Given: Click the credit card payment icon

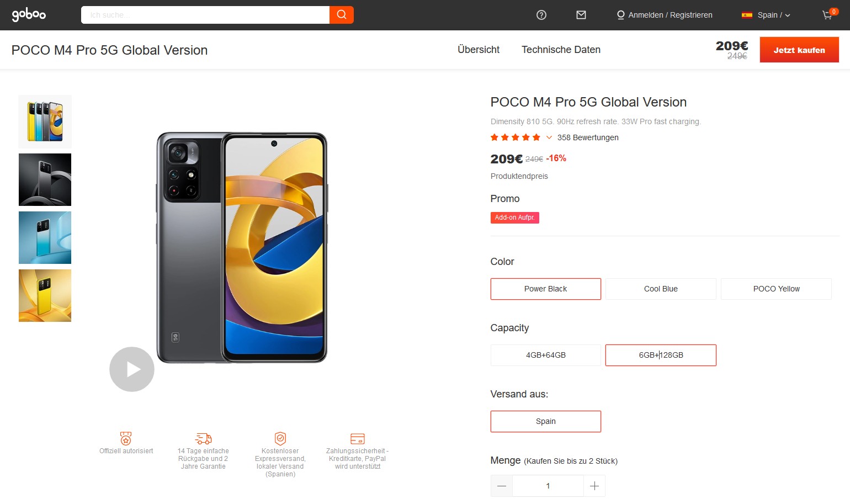Looking at the screenshot, I should [358, 438].
